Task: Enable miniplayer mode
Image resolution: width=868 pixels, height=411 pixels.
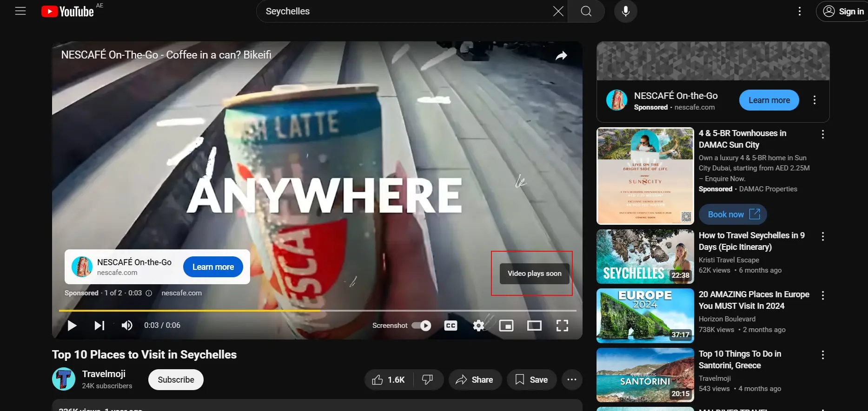Action: 506,326
